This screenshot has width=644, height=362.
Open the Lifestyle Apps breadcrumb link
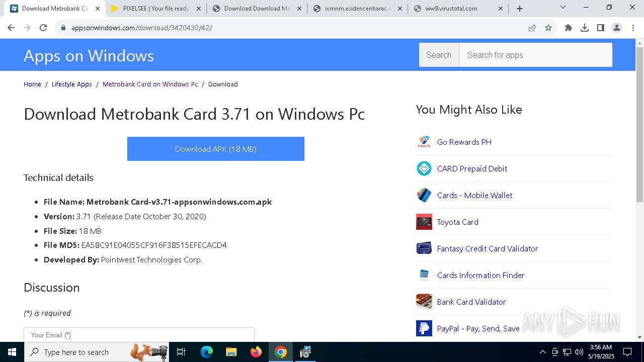coord(72,84)
